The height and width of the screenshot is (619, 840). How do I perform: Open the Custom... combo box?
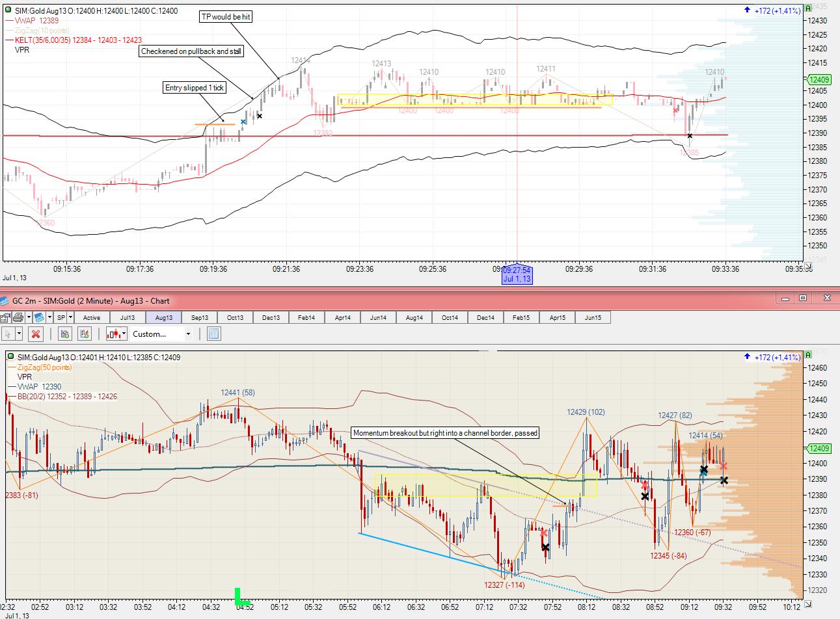(161, 334)
